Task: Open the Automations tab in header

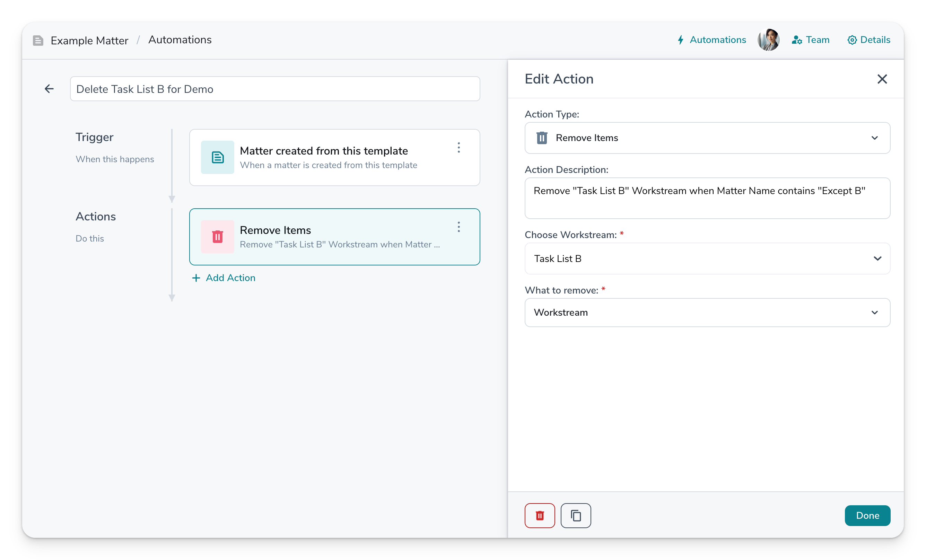Action: coord(711,40)
